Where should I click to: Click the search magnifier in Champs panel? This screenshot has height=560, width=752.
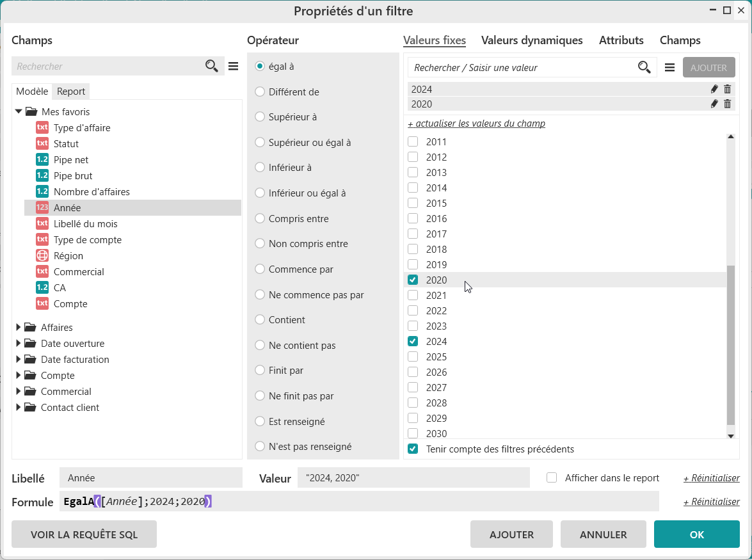212,66
